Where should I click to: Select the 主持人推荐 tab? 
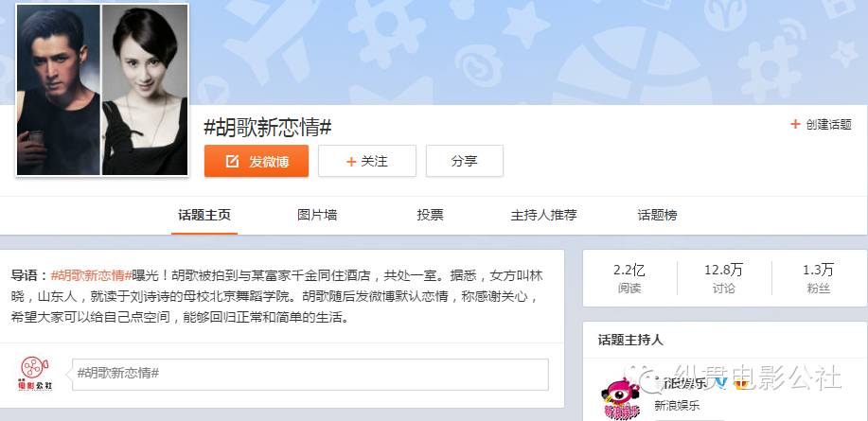(543, 215)
